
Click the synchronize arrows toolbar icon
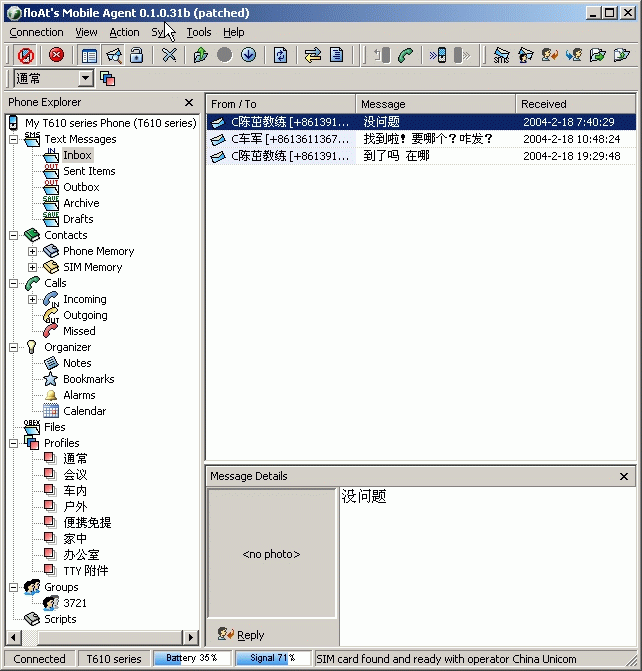coord(312,55)
